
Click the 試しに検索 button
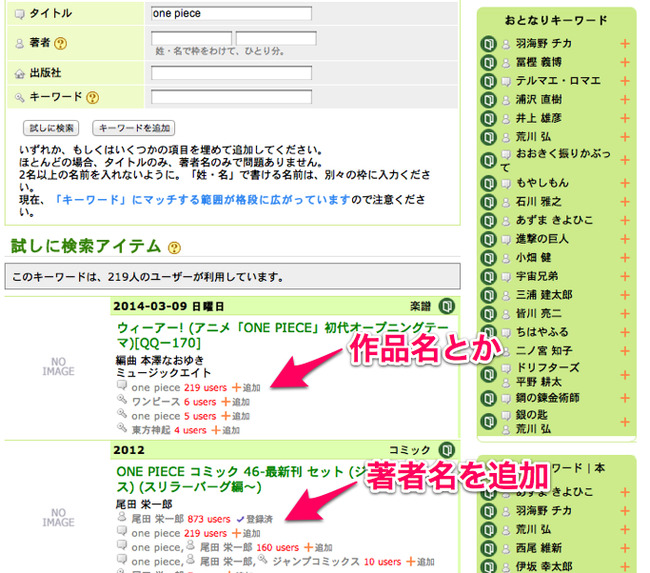click(51, 128)
